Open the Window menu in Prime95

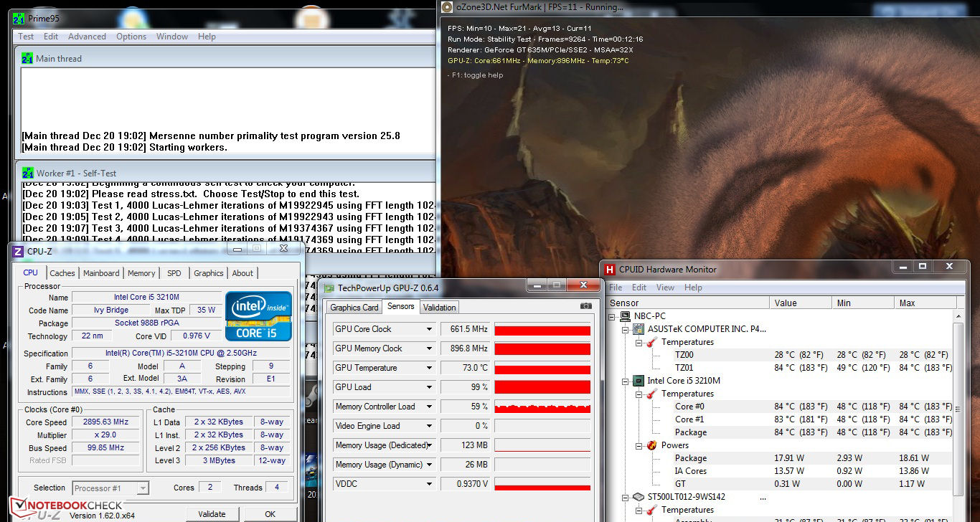172,37
